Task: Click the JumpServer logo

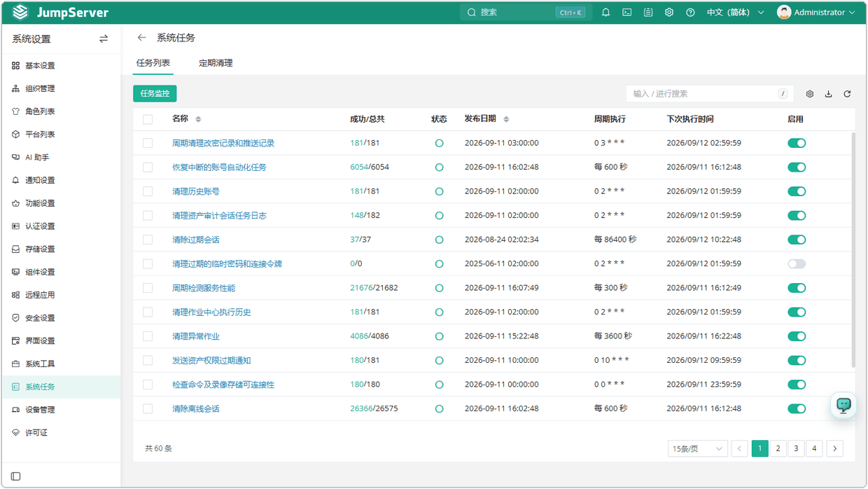Action: [x=61, y=13]
